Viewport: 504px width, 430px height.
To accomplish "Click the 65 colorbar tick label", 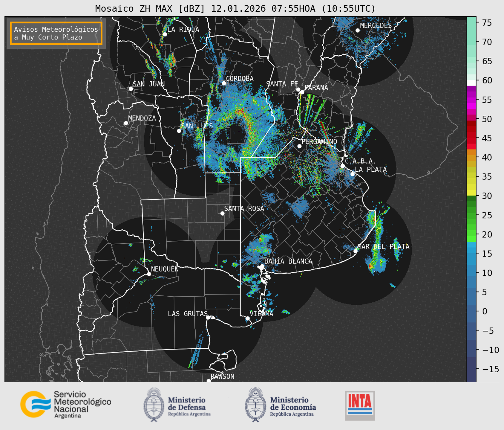I will (487, 61).
